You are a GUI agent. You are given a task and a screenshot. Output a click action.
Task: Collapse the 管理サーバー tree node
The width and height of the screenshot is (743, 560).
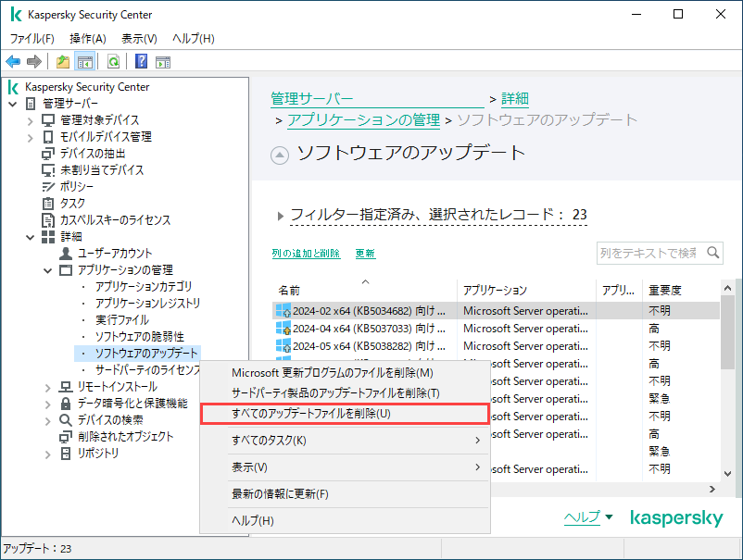coord(13,105)
